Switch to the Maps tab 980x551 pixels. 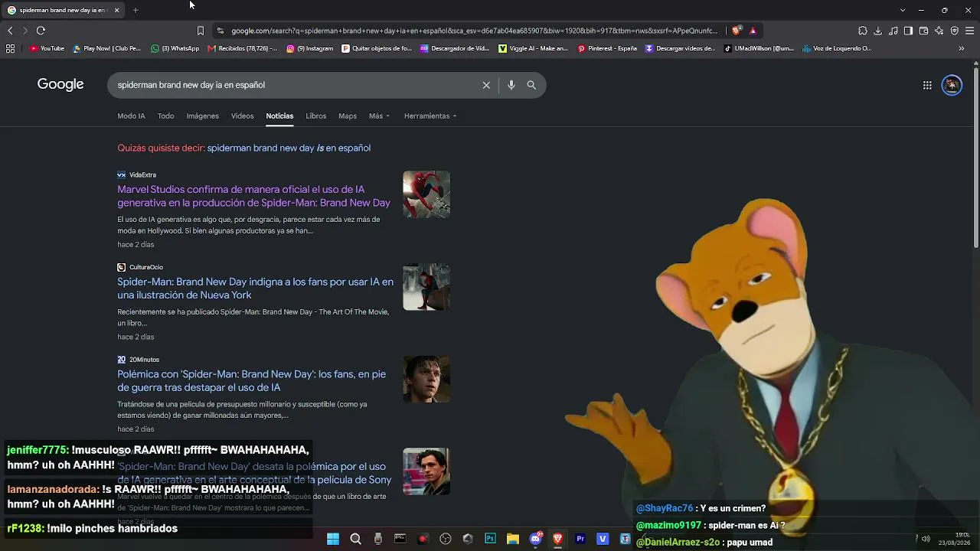[x=348, y=116]
